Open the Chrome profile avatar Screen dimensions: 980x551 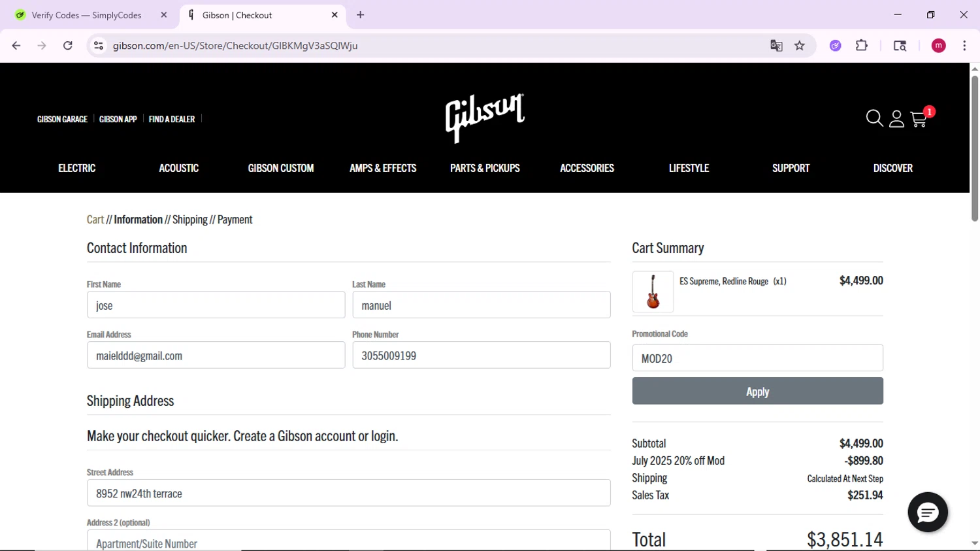pos(939,46)
